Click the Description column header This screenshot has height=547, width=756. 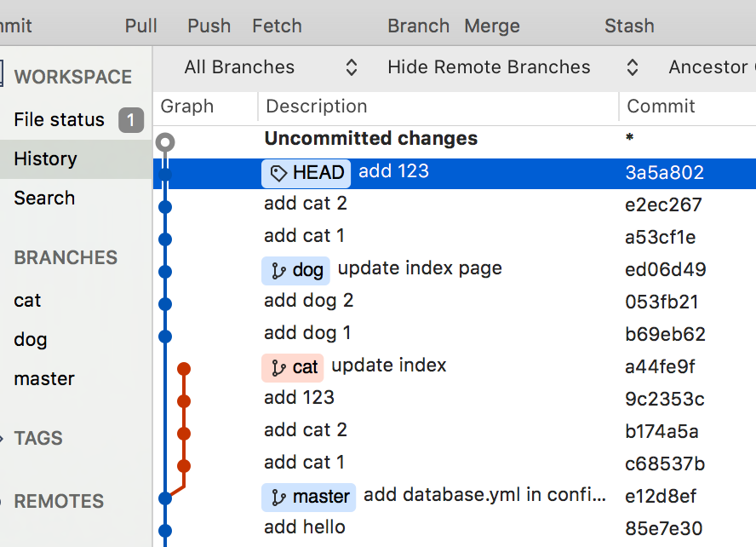pos(317,107)
